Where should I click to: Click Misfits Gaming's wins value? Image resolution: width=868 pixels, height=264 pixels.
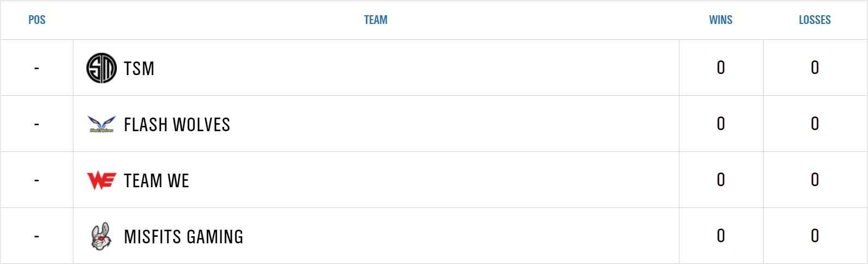point(721,236)
